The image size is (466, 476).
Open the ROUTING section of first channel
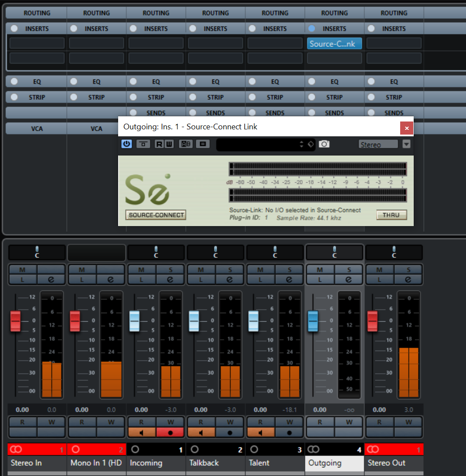pyautogui.click(x=37, y=13)
